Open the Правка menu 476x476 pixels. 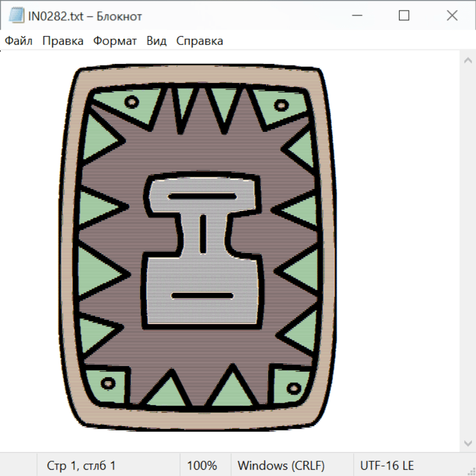63,41
